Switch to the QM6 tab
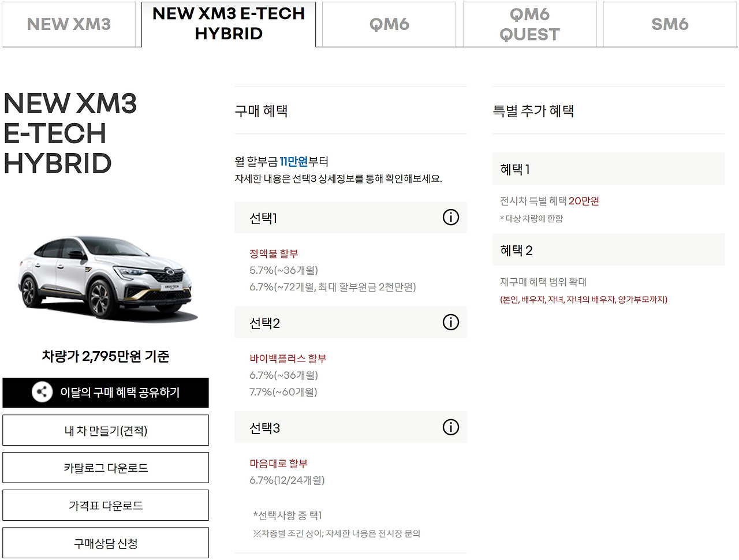The image size is (739, 560). (389, 24)
